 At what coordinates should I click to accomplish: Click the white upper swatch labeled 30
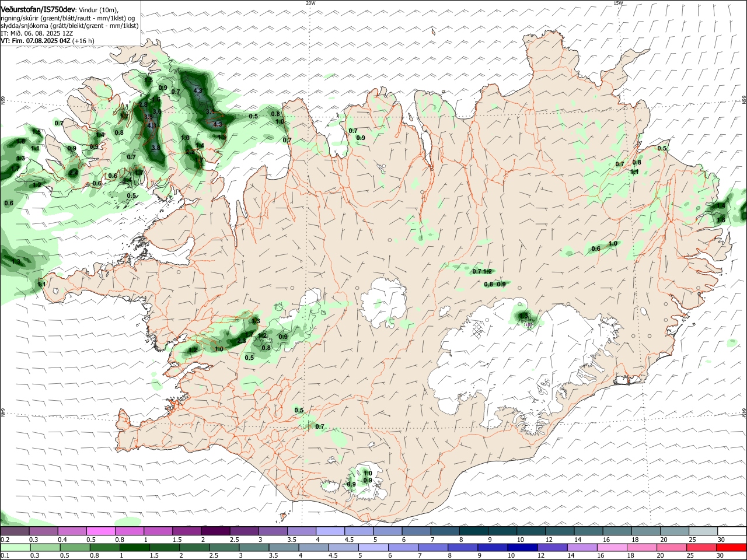732,531
